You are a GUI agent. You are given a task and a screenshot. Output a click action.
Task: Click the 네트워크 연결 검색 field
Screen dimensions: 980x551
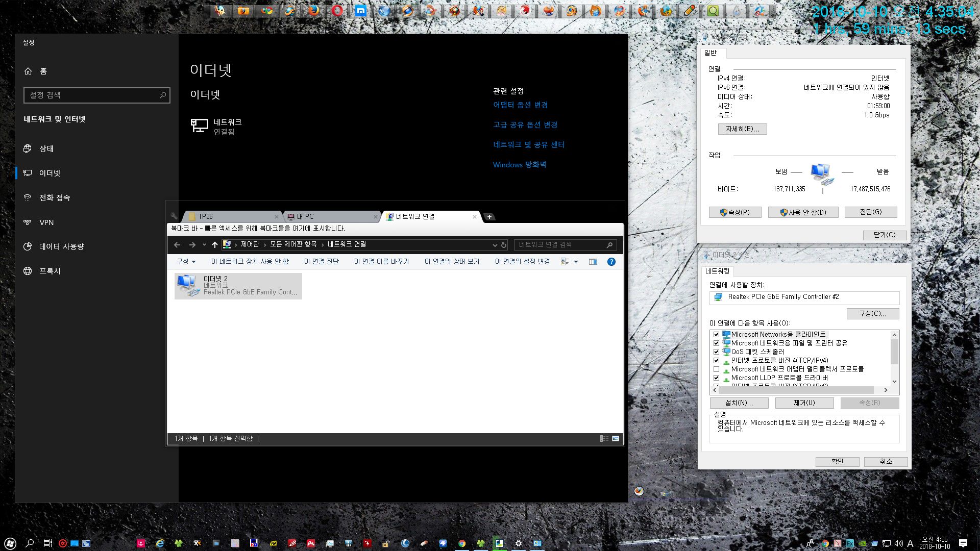pos(565,245)
